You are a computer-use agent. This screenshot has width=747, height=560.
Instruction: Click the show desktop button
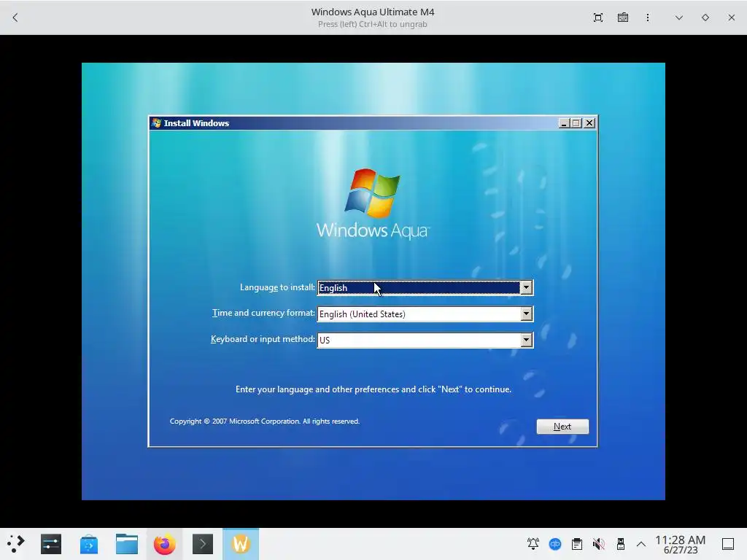(x=728, y=544)
